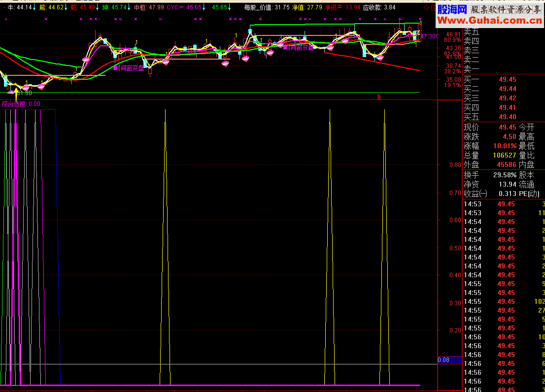This screenshot has width=545, height=392.
Task: Select the 坤: 45.74 indicator label
Action: (116, 7)
